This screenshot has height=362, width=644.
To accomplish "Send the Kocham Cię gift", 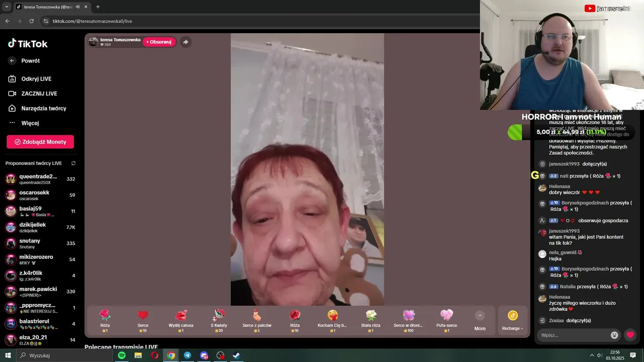I will tap(333, 321).
